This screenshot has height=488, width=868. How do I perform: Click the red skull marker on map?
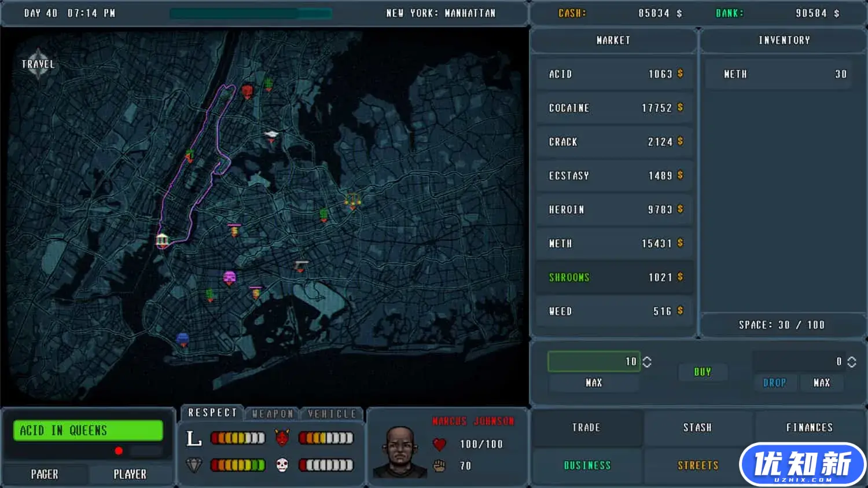point(247,91)
